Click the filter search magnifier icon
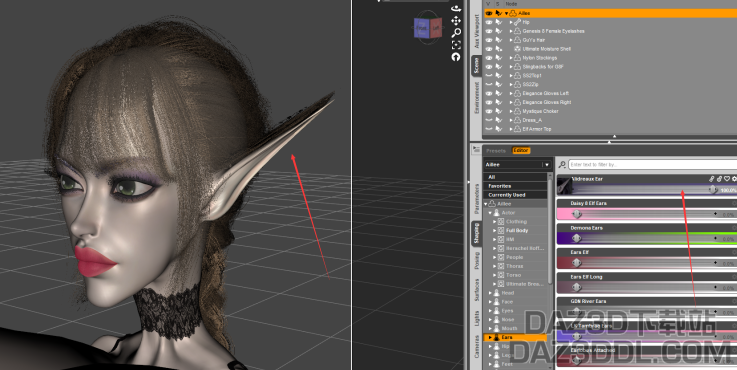This screenshot has height=370, width=737. pyautogui.click(x=562, y=165)
